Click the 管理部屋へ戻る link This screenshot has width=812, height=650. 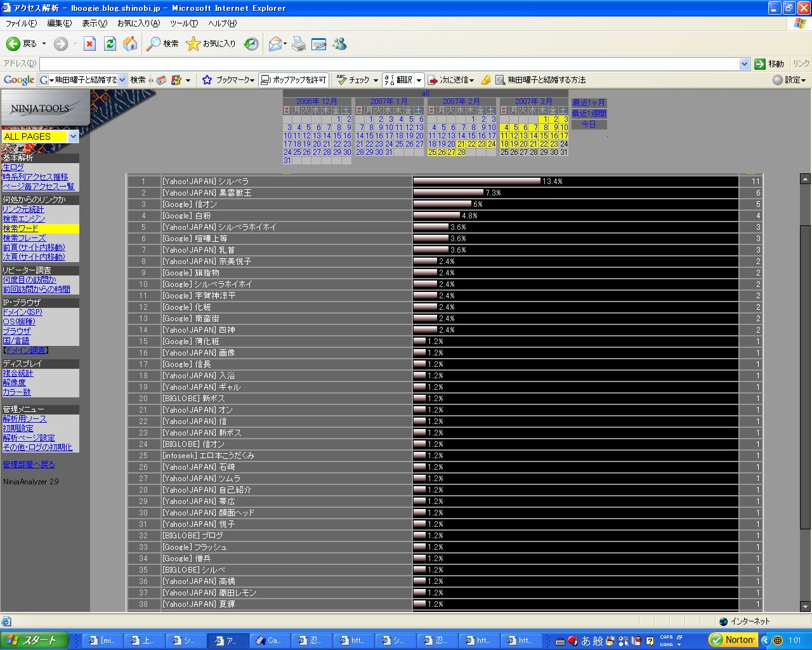(29, 465)
